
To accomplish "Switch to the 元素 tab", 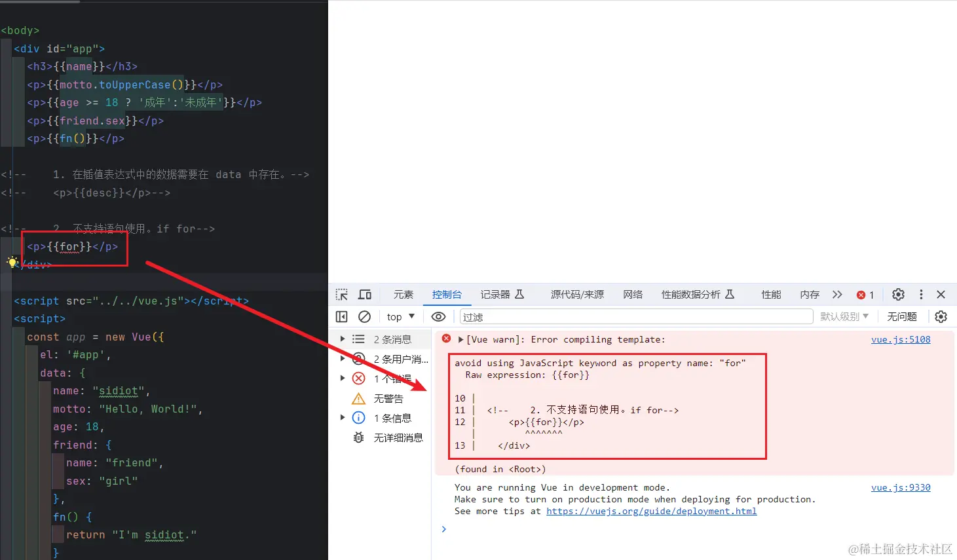I will 403,295.
